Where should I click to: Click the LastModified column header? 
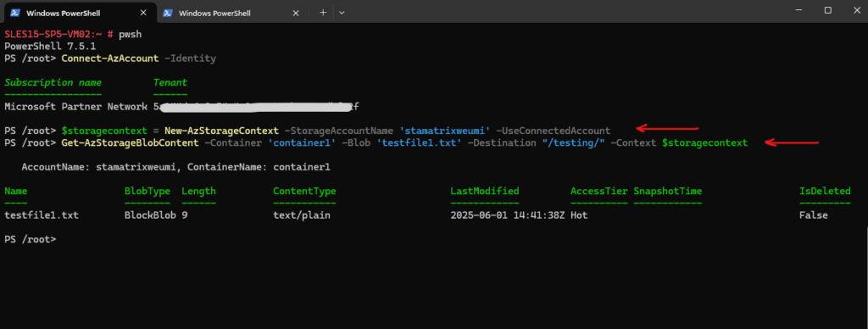click(485, 191)
